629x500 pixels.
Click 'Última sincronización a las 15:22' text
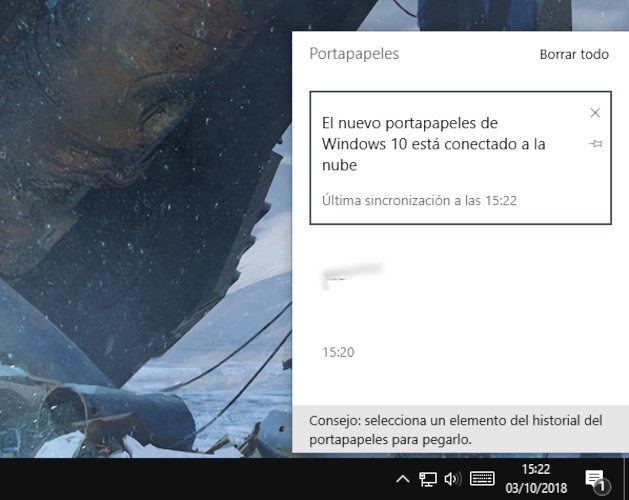pos(419,200)
